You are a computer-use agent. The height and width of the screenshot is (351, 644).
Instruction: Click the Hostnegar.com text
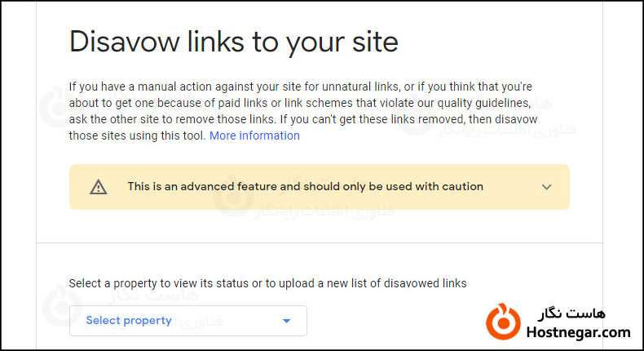[576, 332]
